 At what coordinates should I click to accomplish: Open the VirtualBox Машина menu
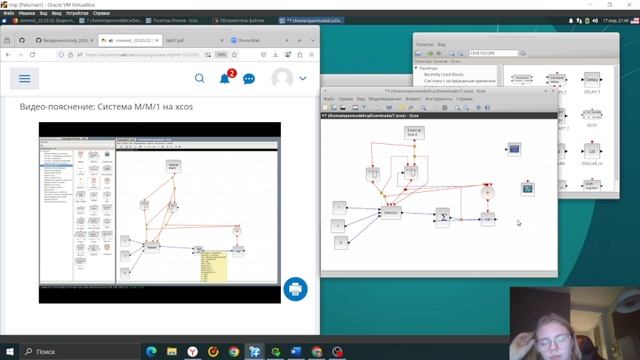pos(27,13)
